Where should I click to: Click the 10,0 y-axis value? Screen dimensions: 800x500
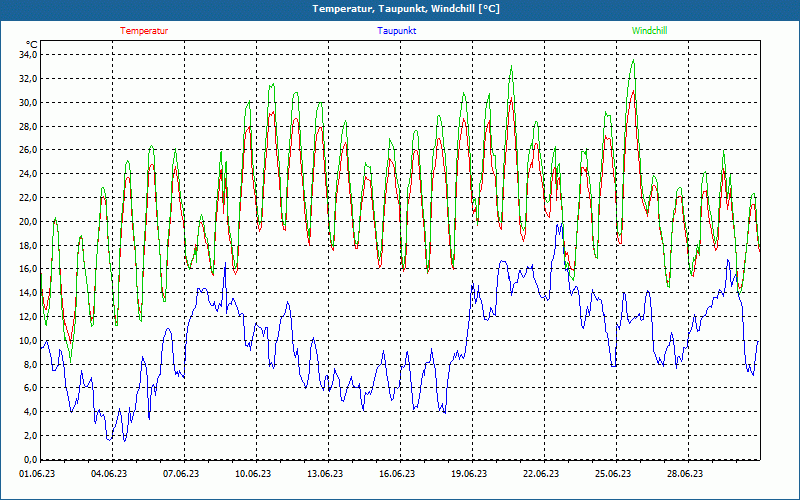point(28,340)
